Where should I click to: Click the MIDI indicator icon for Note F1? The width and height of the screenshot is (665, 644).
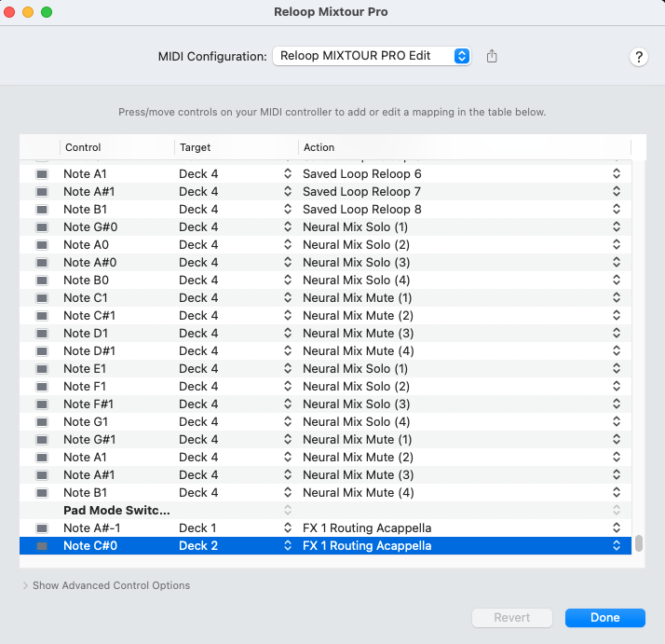point(42,387)
